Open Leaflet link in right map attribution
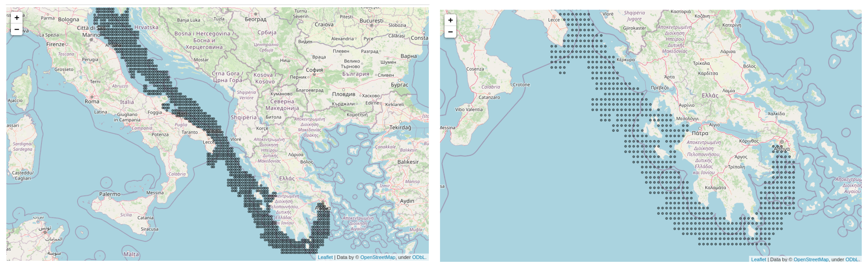The image size is (868, 267). coord(759,260)
